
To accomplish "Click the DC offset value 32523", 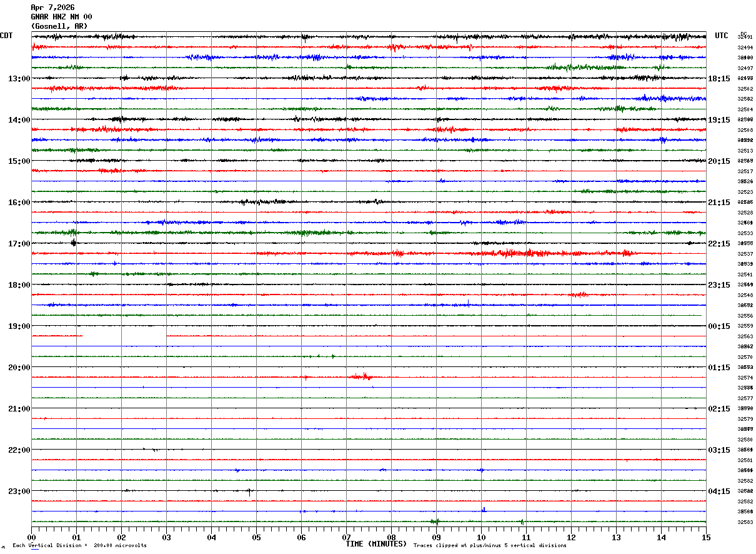I will pyautogui.click(x=745, y=192).
